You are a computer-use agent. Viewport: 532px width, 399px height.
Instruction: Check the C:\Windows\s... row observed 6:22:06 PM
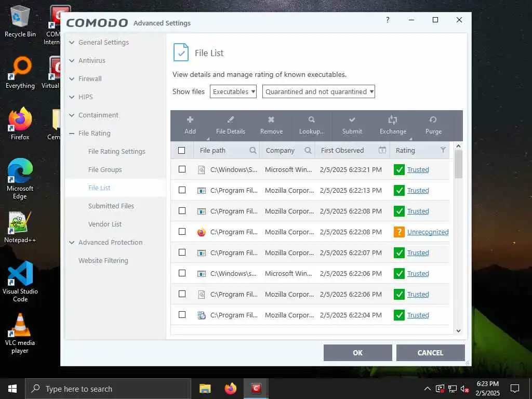pyautogui.click(x=182, y=273)
